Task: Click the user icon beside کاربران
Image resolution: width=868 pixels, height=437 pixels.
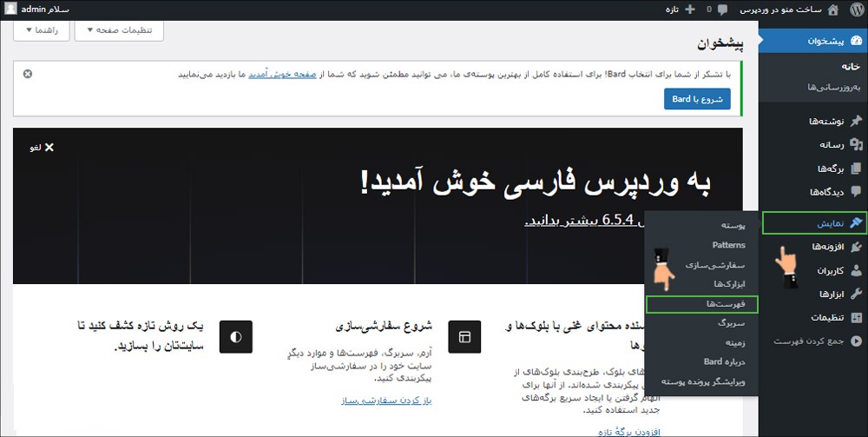Action: click(856, 270)
